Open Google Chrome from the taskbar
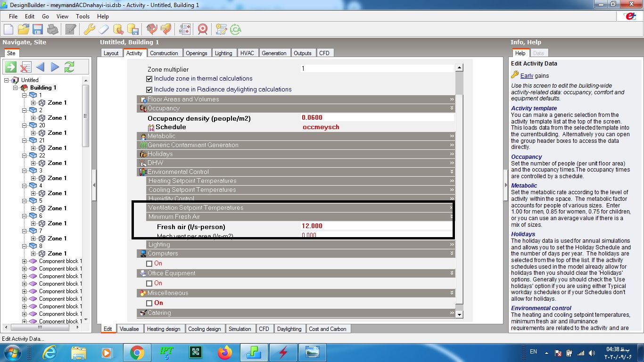Image resolution: width=644 pixels, height=362 pixels. pos(137,352)
